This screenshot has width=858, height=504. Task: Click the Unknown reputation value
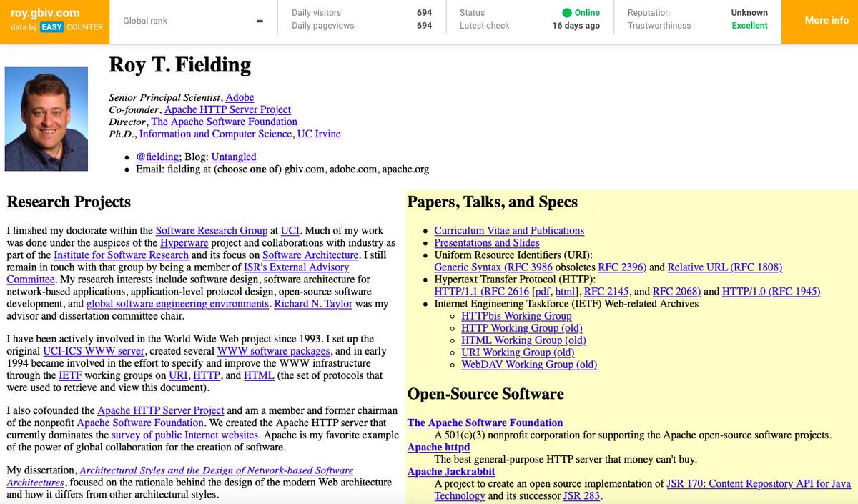tap(749, 13)
